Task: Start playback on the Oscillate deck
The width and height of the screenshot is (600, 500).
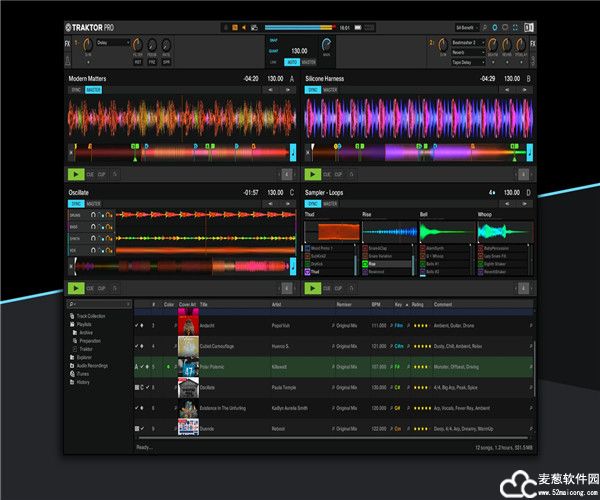Action: [x=75, y=288]
